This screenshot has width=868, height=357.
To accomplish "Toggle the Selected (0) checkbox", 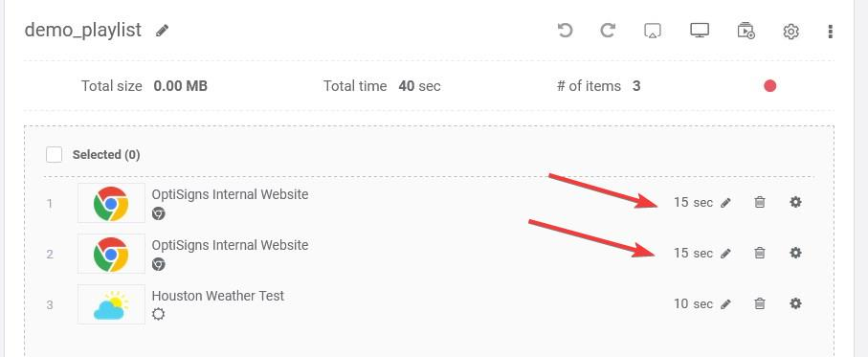I will click(55, 154).
